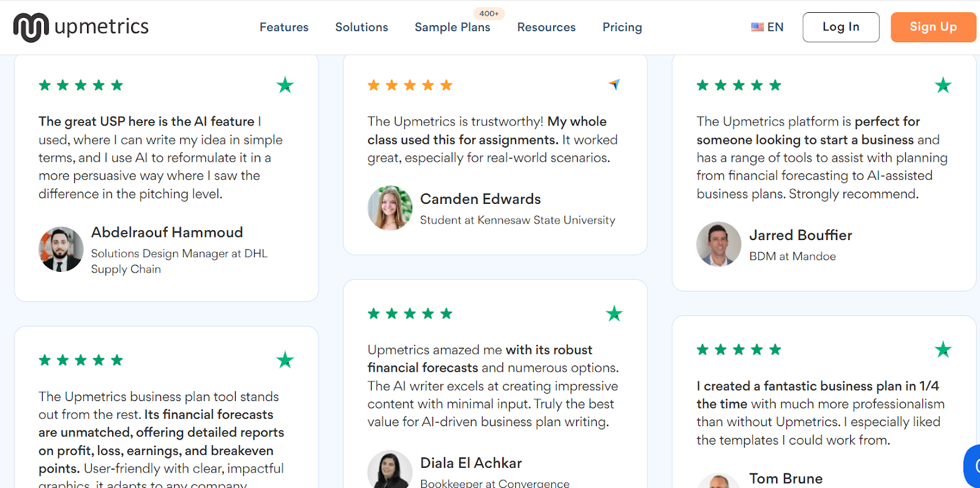Click 'BDM at Mandoe' text
The width and height of the screenshot is (980, 488).
[x=793, y=256]
